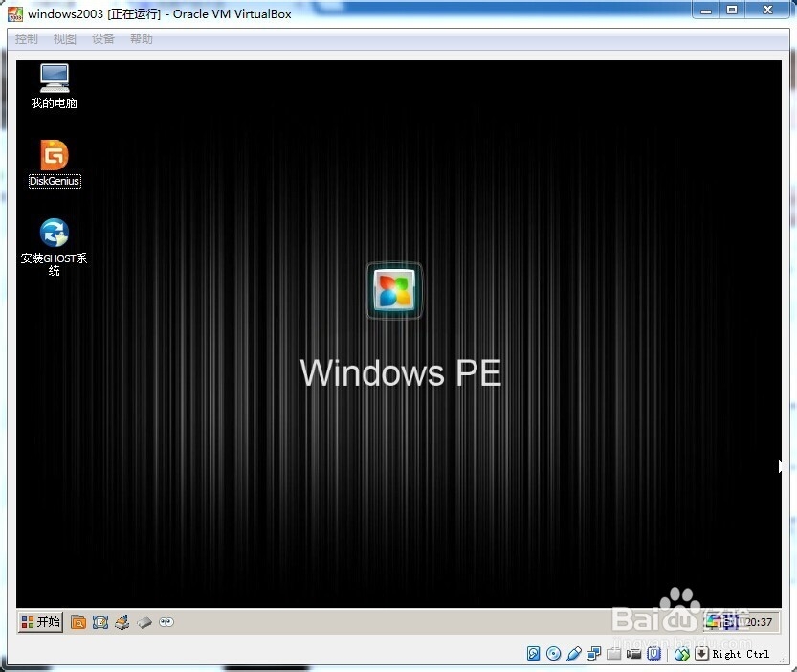Click the gray drive quick-launch icon
Screen dimensions: 797x672
point(144,622)
